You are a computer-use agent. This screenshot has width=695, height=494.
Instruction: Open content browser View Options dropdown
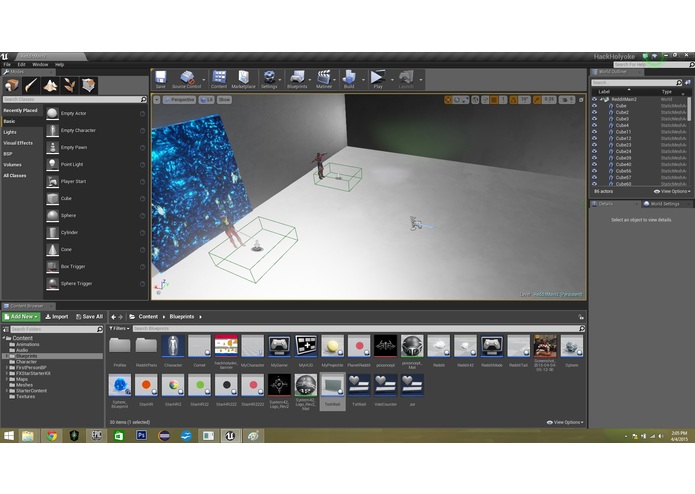pyautogui.click(x=565, y=423)
